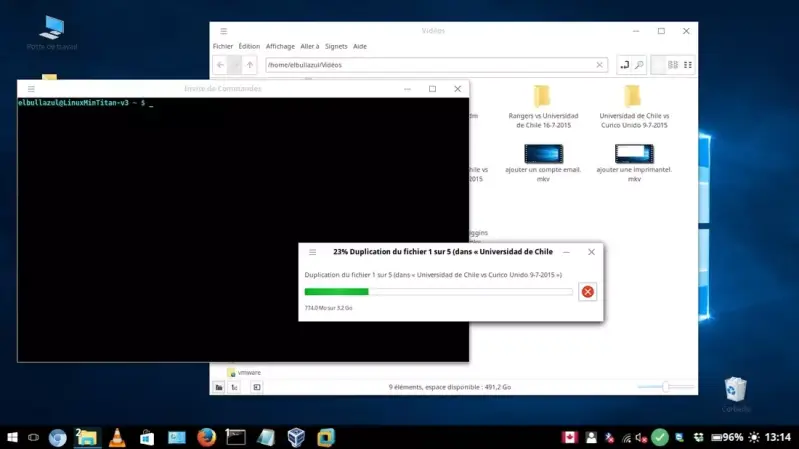This screenshot has height=449, width=799.
Task: Clear the location bar text
Action: tap(599, 65)
